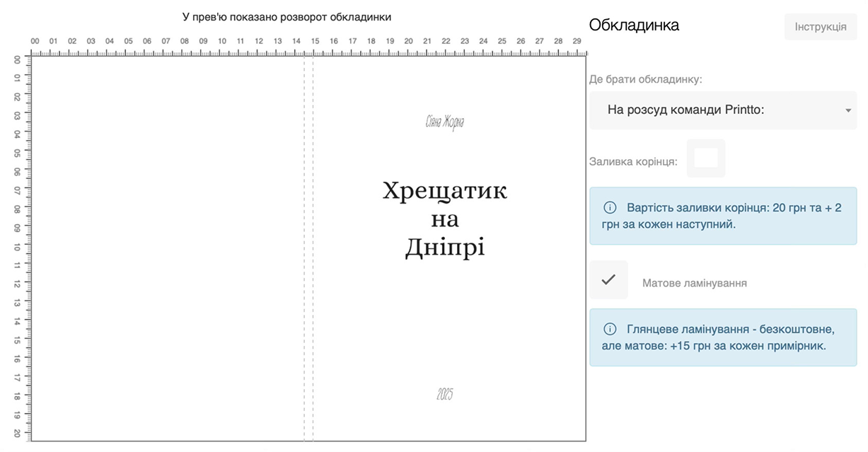The width and height of the screenshot is (868, 452).
Task: Click the 'Заливка корінця' label
Action: [633, 161]
